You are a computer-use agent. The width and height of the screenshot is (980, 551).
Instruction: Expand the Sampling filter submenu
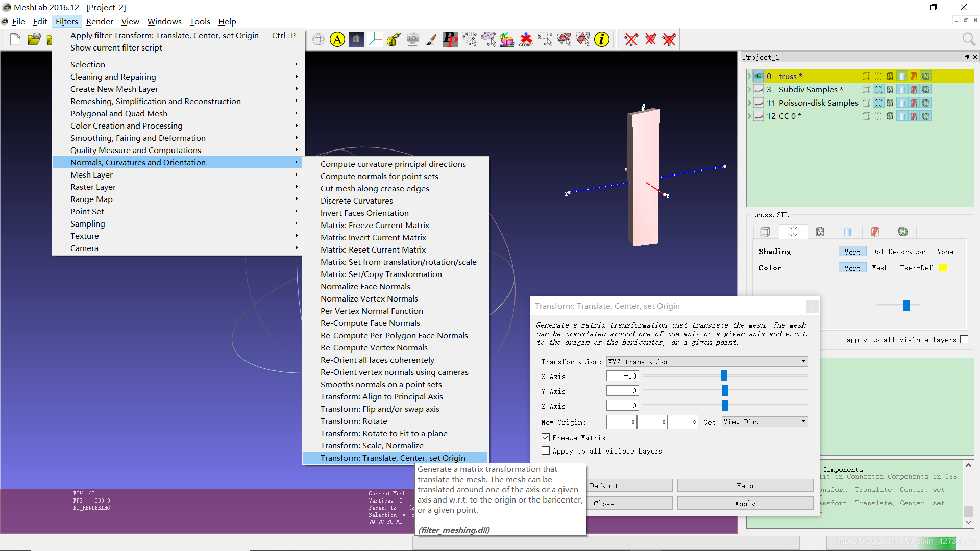(87, 223)
